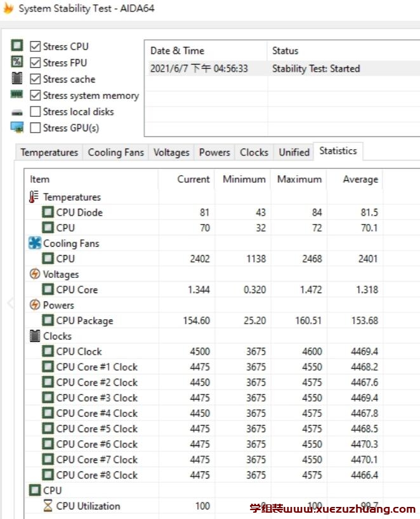Select the CPU fan row showing 2402
The height and width of the screenshot is (519, 420).
[x=204, y=258]
